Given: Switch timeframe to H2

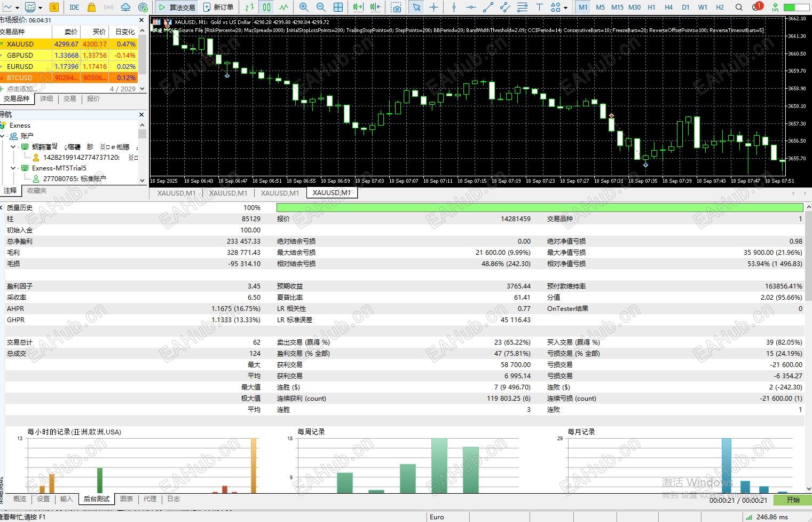Looking at the screenshot, I should (720, 7).
